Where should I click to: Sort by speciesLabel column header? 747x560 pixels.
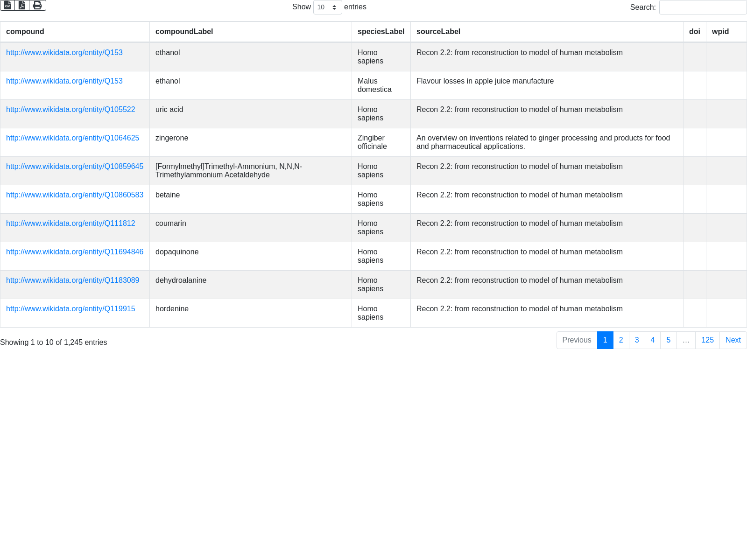[x=381, y=32]
